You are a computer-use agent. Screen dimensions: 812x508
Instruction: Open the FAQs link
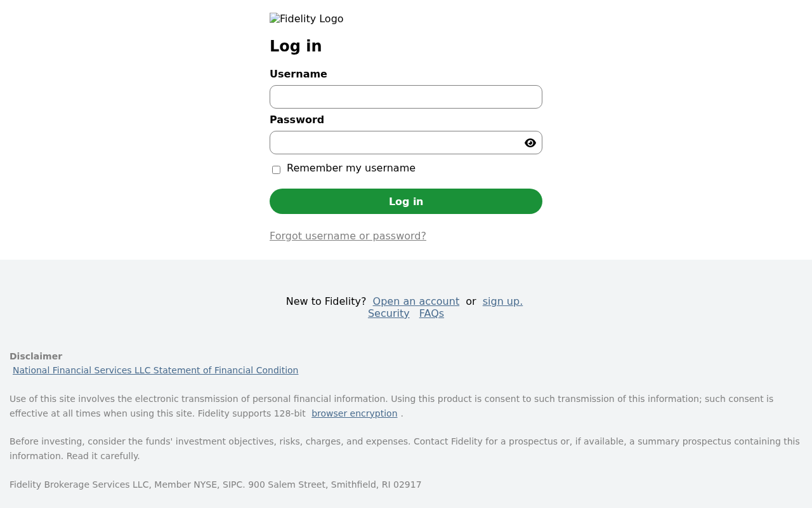pos(431,314)
